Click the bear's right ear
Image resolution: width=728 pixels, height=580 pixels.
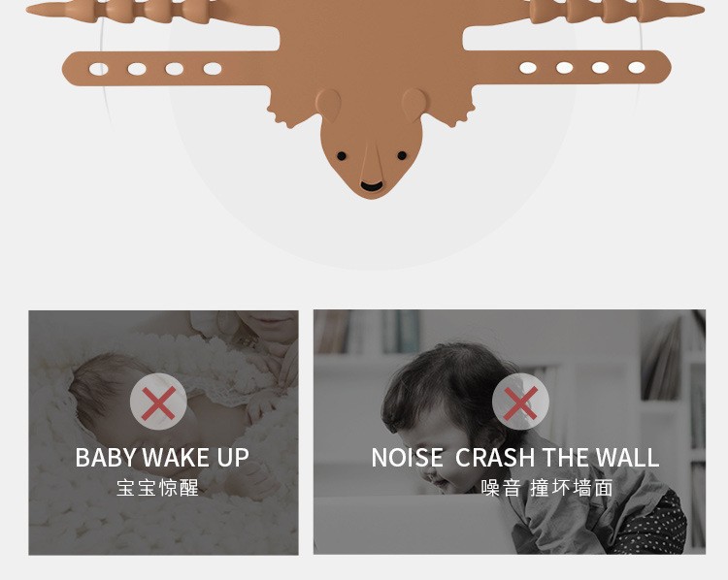click(414, 103)
